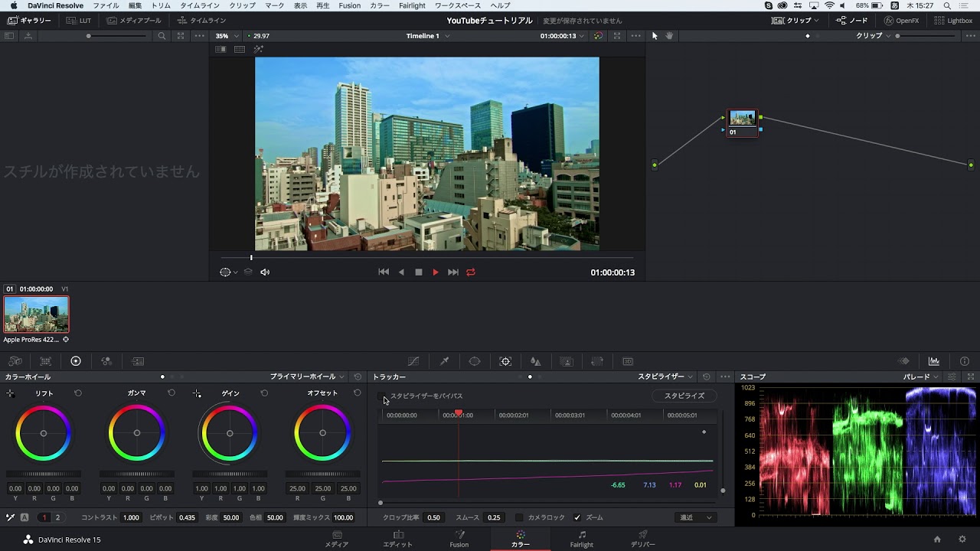Open the node graph Clip mode dropdown
This screenshot has width=980, height=551.
tap(874, 36)
